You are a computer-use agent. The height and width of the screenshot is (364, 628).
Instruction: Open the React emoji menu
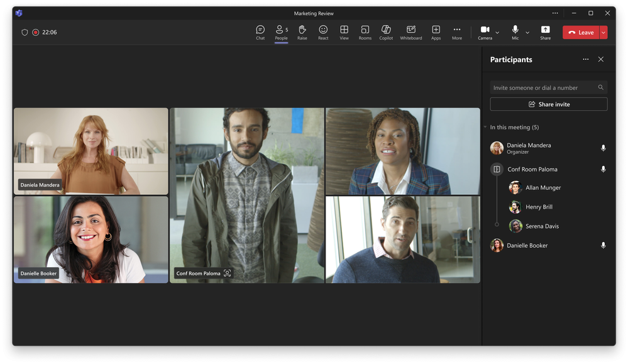pyautogui.click(x=323, y=32)
